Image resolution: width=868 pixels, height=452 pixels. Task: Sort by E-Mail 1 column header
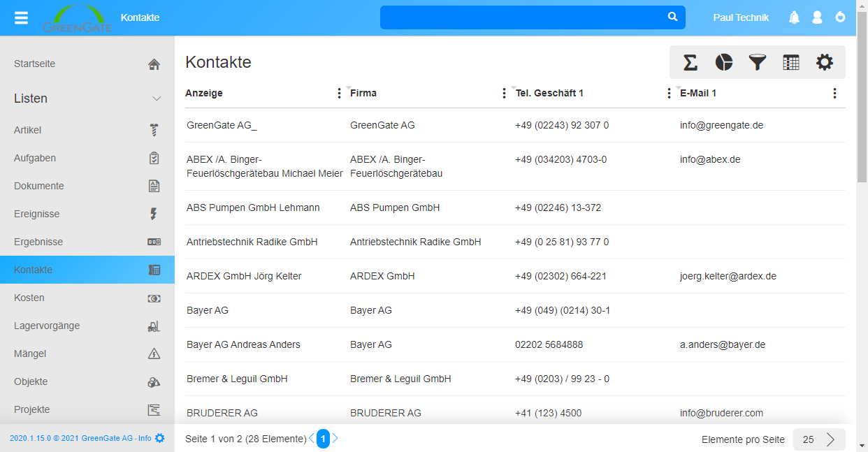[x=698, y=93]
